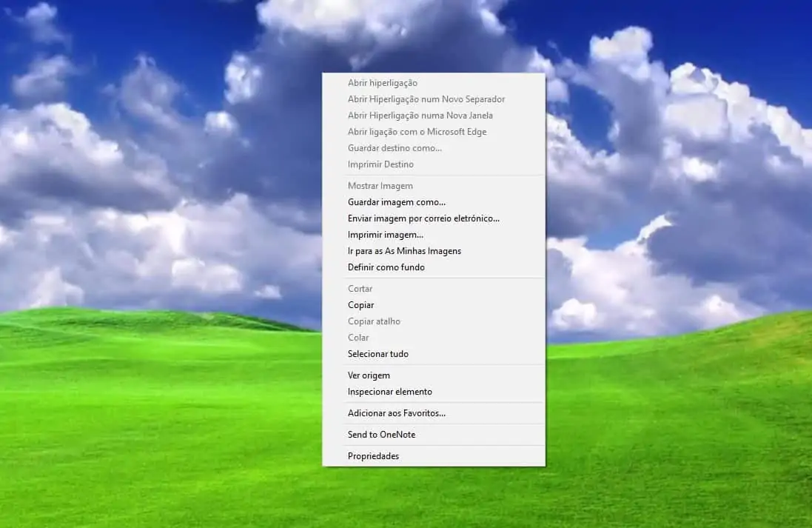812x528 pixels.
Task: Choose 'Imprimir Destino' menu entry
Action: (x=434, y=164)
